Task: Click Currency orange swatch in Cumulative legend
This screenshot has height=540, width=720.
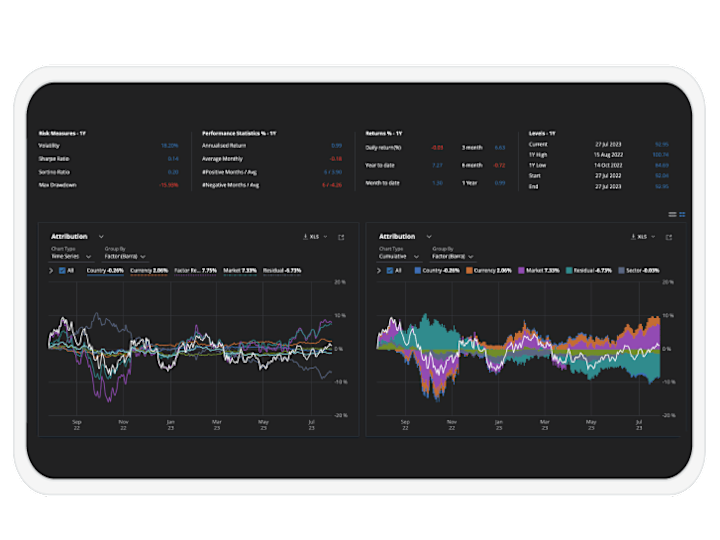Action: [469, 271]
